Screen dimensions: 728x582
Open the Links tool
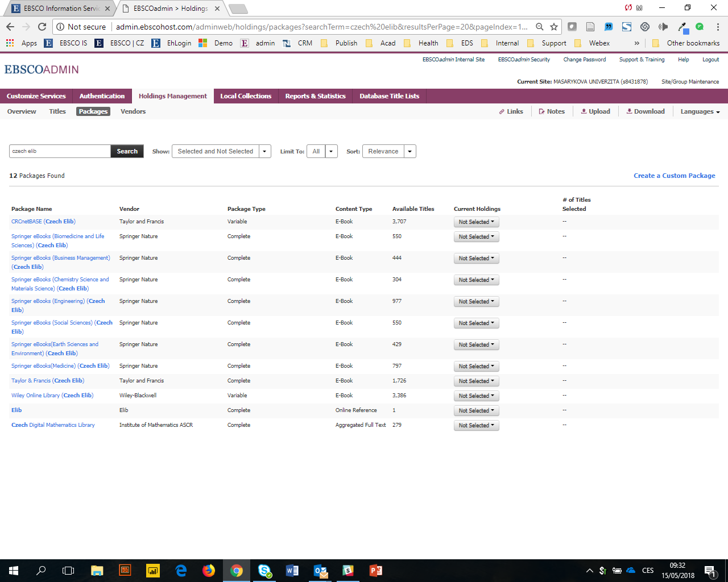511,111
